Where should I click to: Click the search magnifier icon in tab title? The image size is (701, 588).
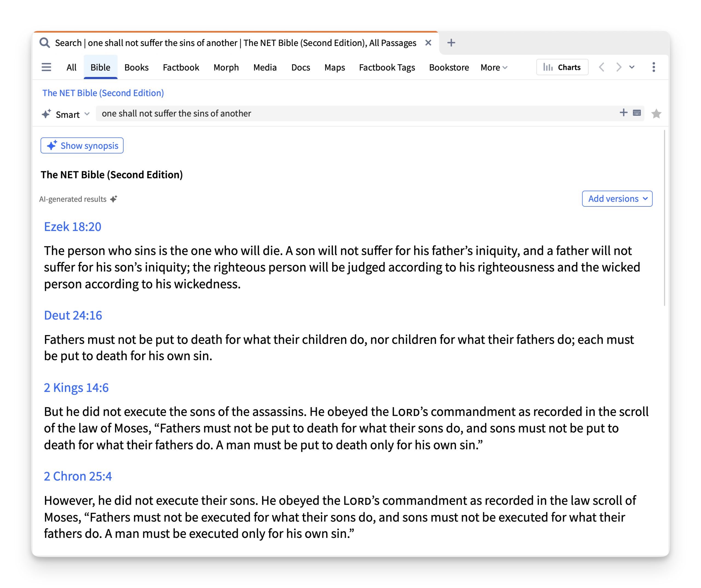pos(44,43)
